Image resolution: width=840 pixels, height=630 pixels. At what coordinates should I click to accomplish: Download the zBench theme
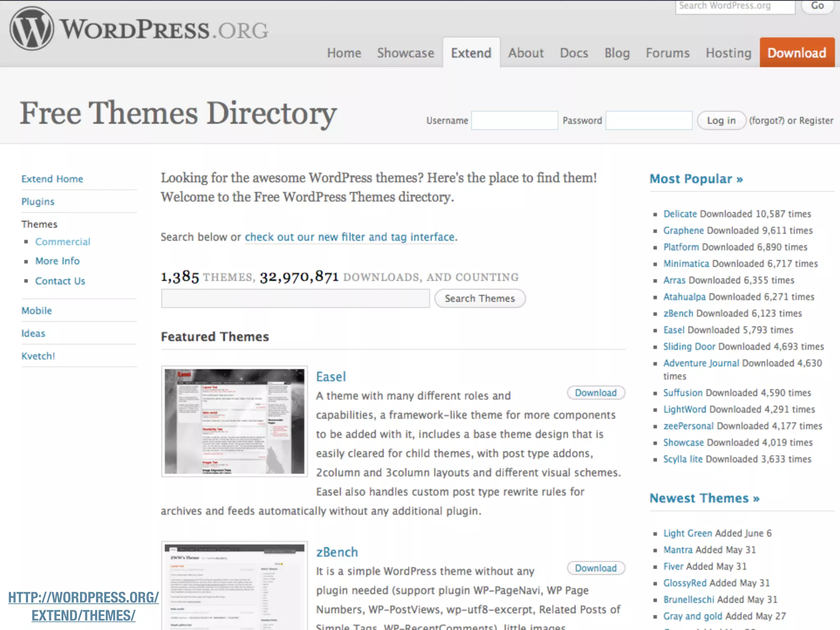(x=596, y=568)
